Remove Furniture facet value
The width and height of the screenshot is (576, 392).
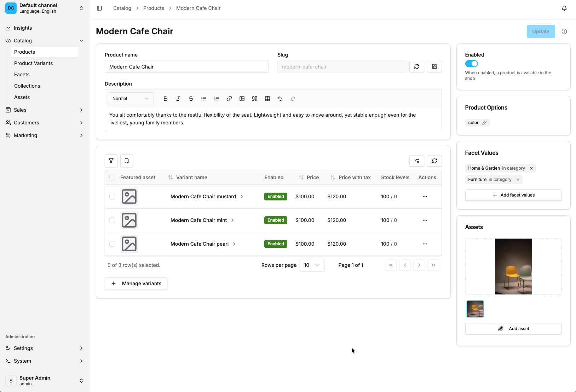coord(518,180)
